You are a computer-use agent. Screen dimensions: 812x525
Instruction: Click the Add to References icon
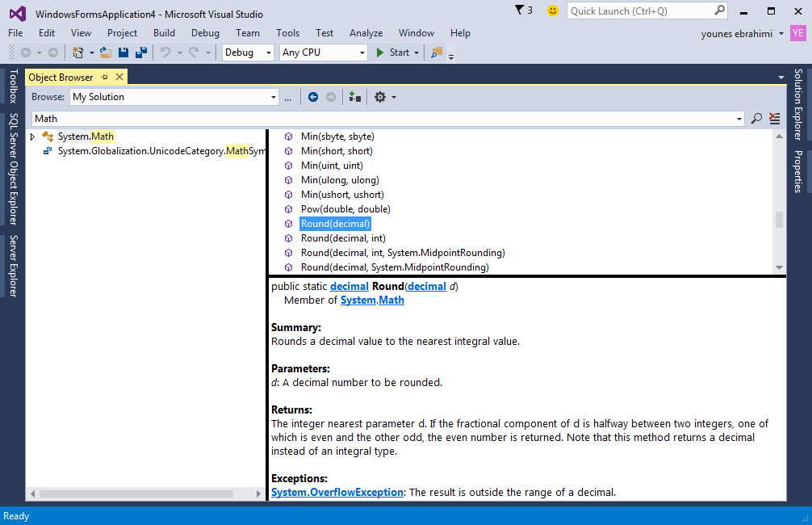(x=354, y=97)
